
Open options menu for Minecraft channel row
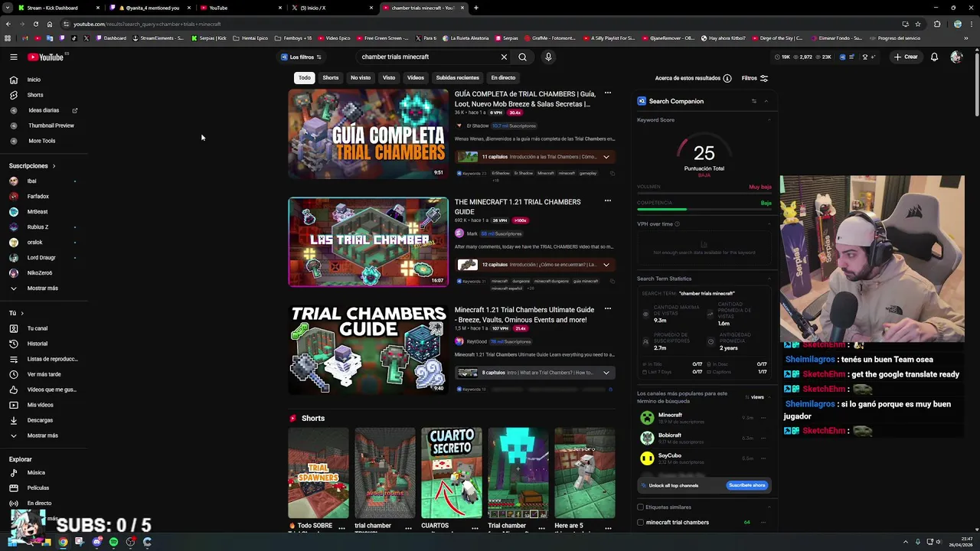point(763,418)
